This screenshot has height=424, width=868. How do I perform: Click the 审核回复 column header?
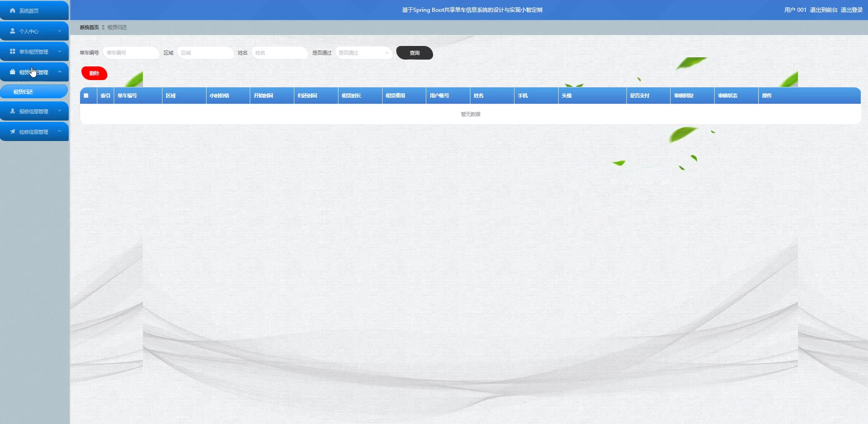click(692, 96)
